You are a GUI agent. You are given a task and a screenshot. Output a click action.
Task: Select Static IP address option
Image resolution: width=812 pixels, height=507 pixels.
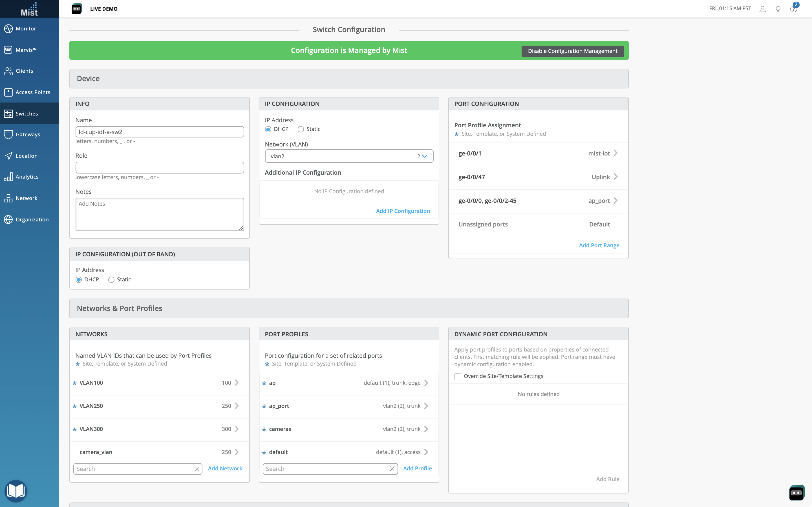coord(301,130)
